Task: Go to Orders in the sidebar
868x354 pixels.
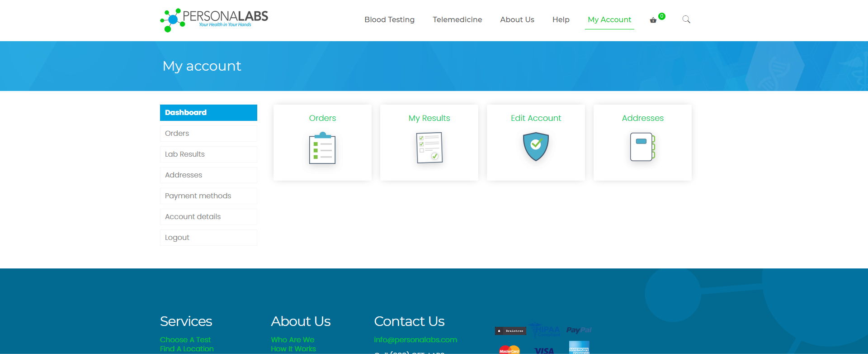Action: tap(208, 134)
